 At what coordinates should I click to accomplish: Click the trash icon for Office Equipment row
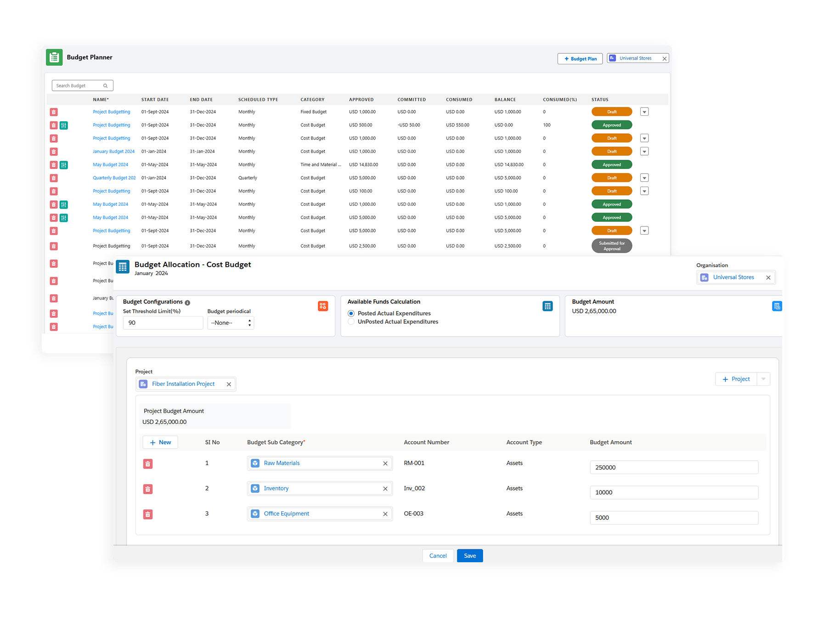pyautogui.click(x=147, y=514)
